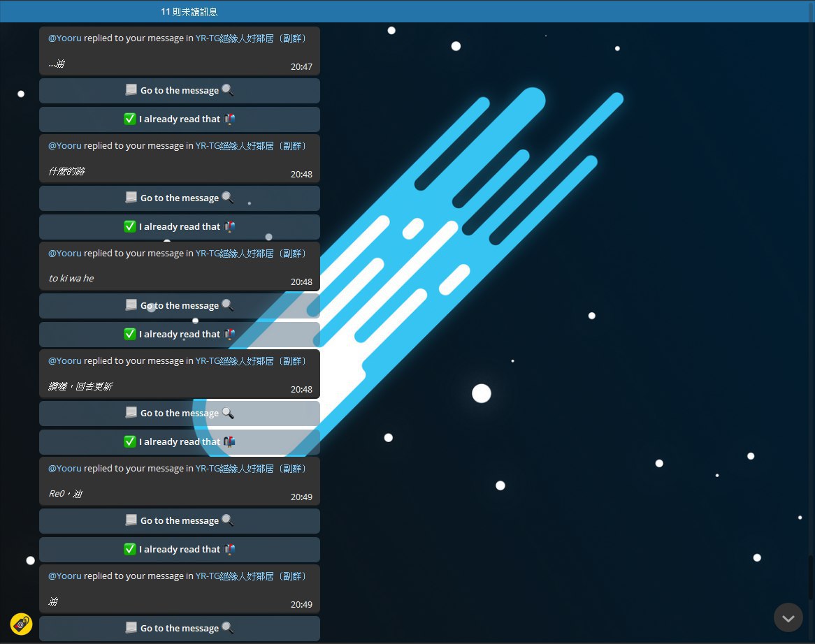815x644 pixels.
Task: Click the bot avatar beside the last message
Action: 22,624
